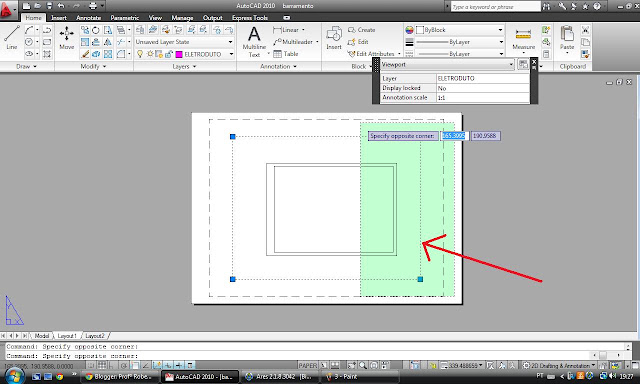Click the Plot printer icon in quick access toolbar
Image resolution: width=640 pixels, height=384 pixels.
[x=93, y=6]
